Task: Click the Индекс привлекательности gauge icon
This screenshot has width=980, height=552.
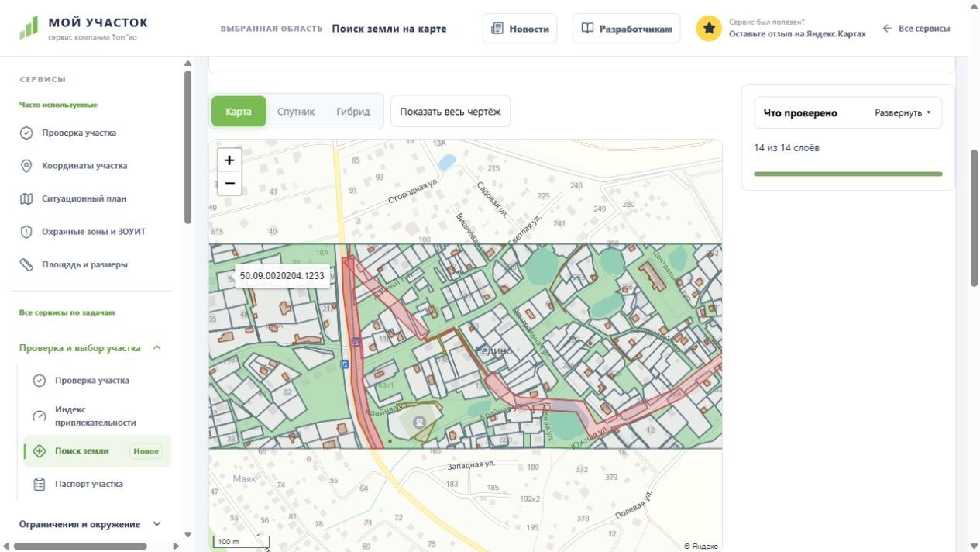Action: pyautogui.click(x=40, y=416)
